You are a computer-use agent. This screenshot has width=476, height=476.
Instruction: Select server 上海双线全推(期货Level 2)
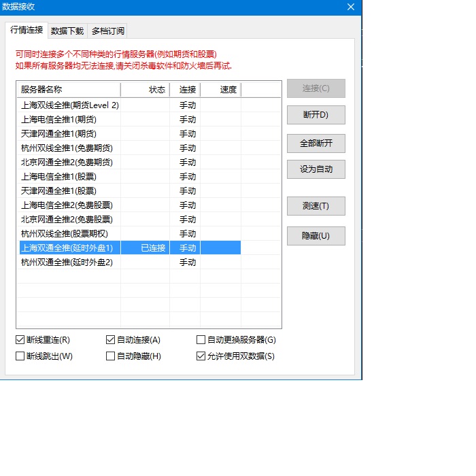point(70,105)
